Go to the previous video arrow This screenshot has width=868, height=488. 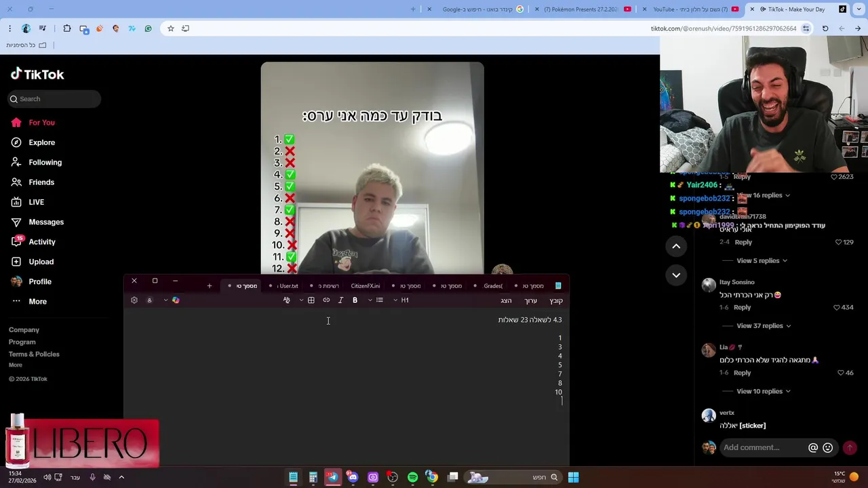pyautogui.click(x=676, y=247)
